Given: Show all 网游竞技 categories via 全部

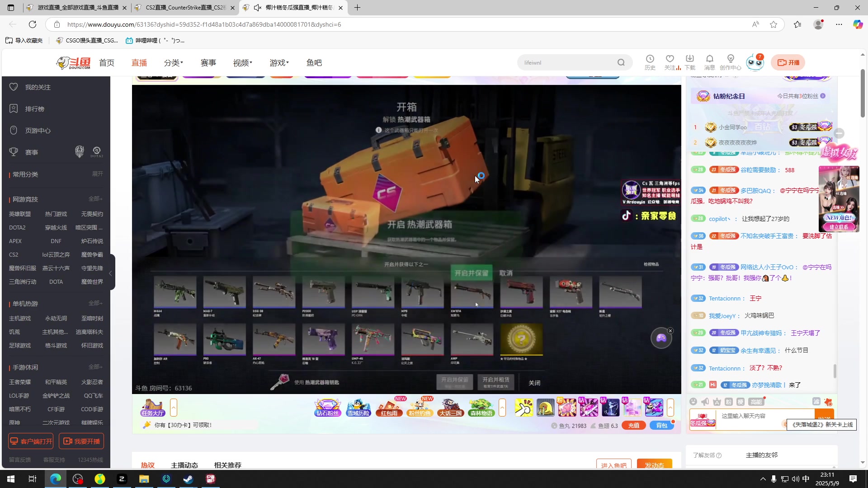Looking at the screenshot, I should click(x=95, y=199).
